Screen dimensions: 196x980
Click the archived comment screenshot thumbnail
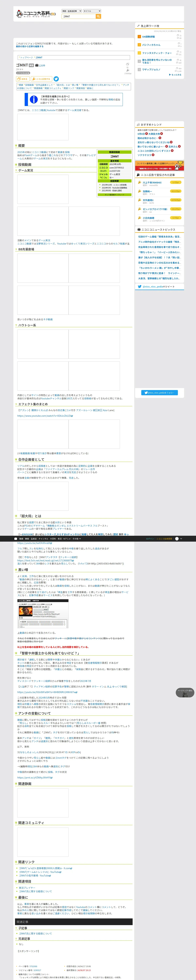click(43, 614)
